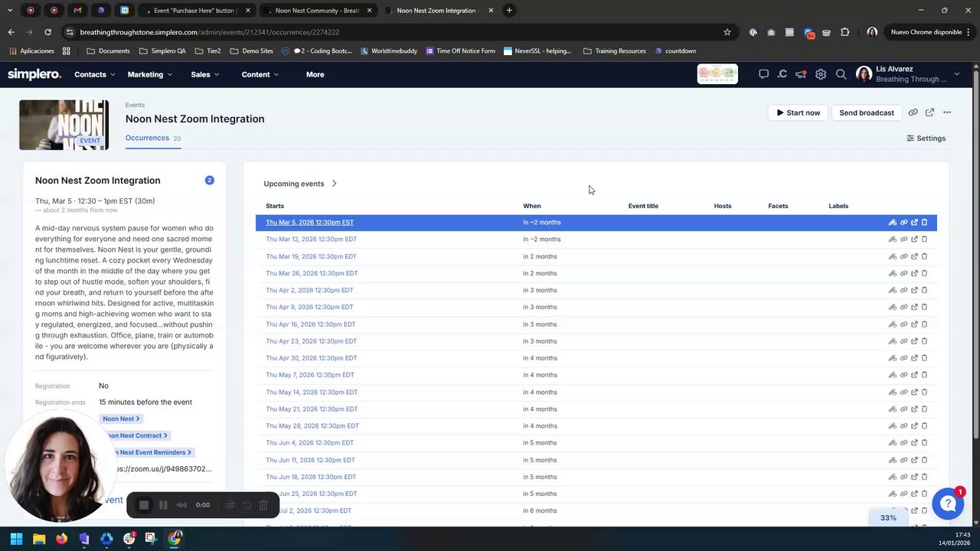
Task: Open the chat bubble icon in Simplero header
Action: 763,74
